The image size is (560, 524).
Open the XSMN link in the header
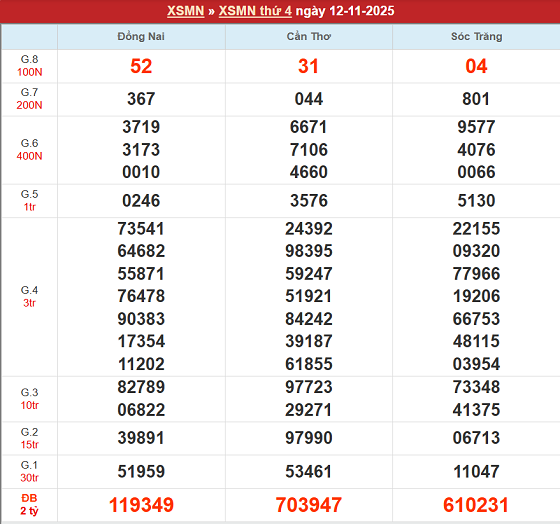coord(185,11)
